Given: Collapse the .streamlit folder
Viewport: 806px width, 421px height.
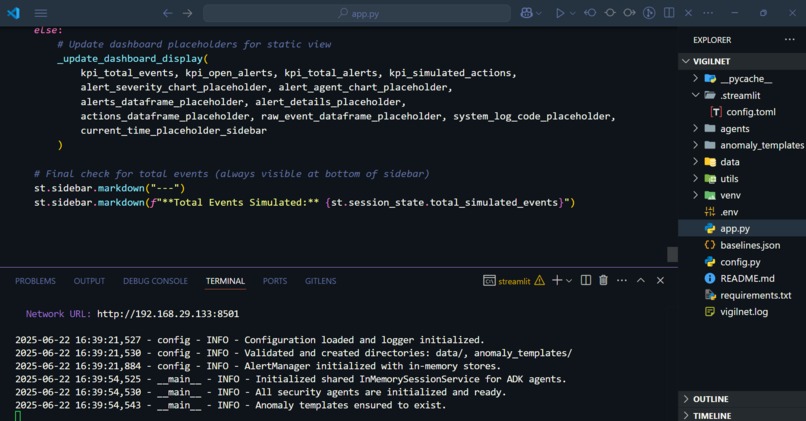Looking at the screenshot, I should point(742,95).
